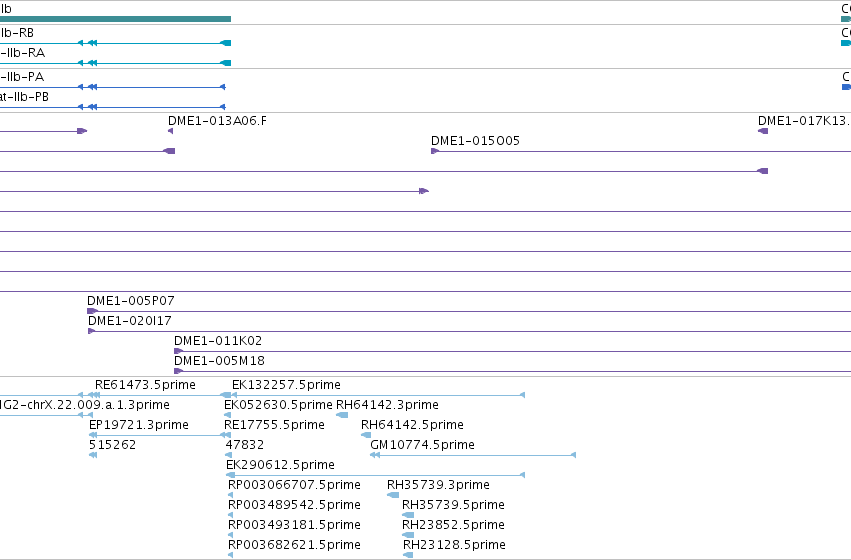Click the DME1-015O05 feature start arrow
The image size is (851, 560).
(435, 151)
